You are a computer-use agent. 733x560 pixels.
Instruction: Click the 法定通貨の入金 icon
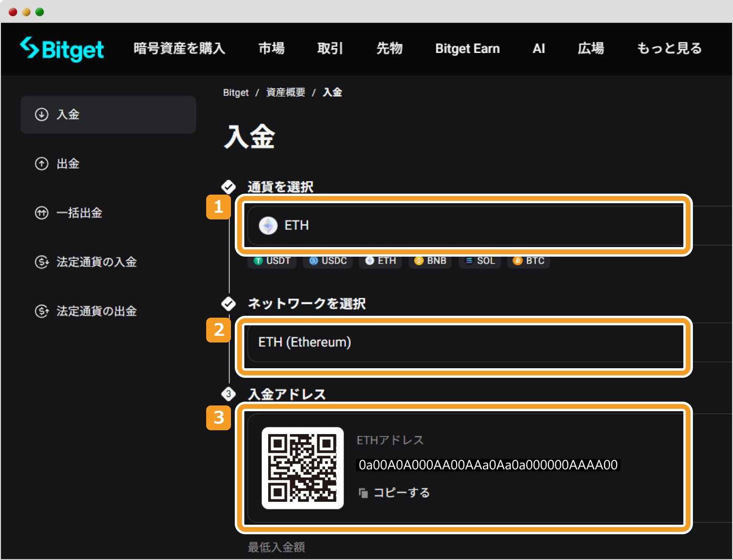(x=42, y=262)
